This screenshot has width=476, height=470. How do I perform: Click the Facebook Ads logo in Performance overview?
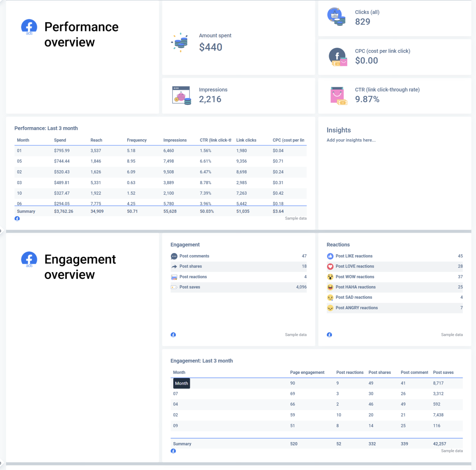(29, 27)
